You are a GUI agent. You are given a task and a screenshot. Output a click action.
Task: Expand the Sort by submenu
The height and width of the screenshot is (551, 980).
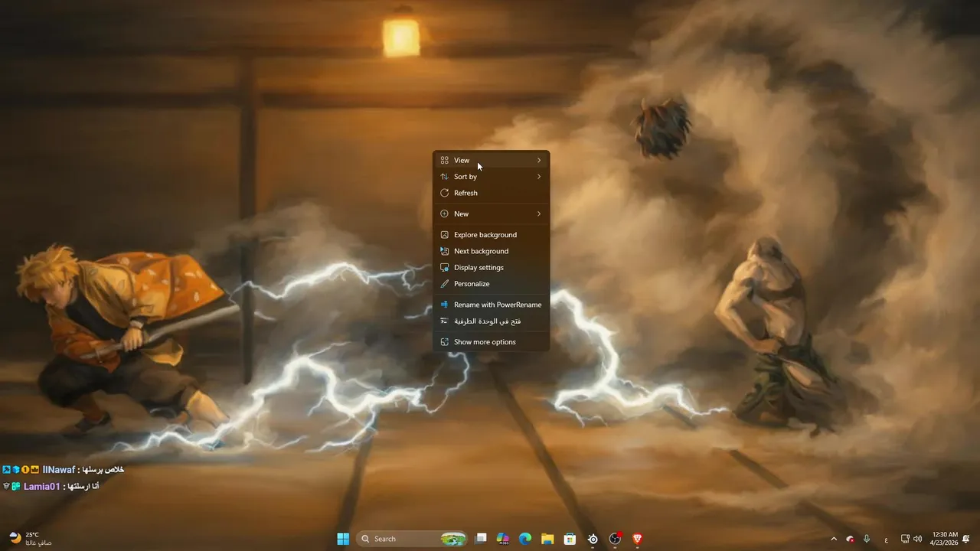(x=491, y=177)
